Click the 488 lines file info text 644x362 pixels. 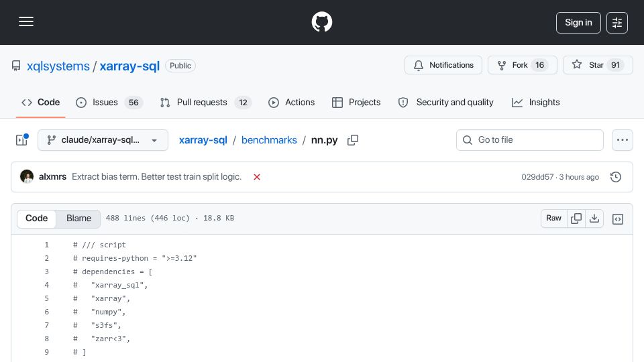[170, 218]
